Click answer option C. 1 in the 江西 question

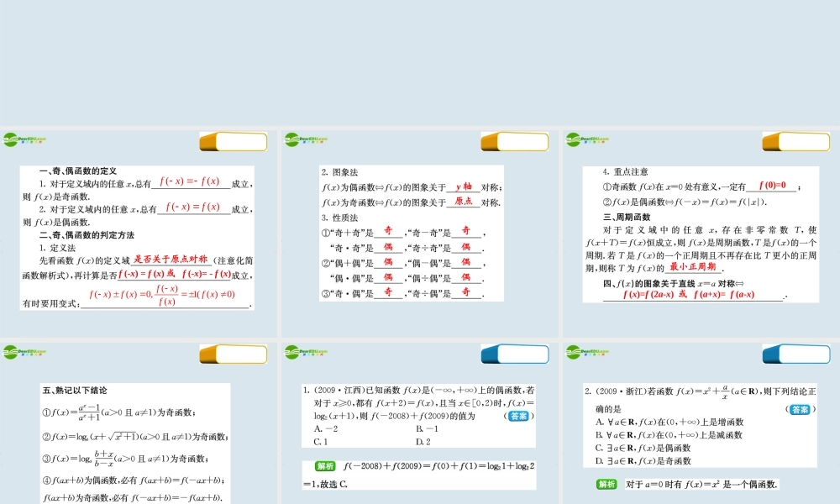pos(320,442)
